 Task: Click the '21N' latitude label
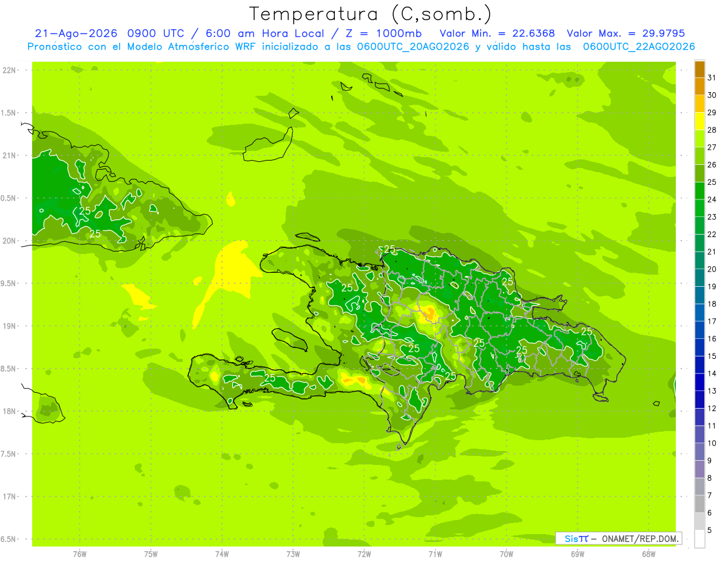coord(8,156)
